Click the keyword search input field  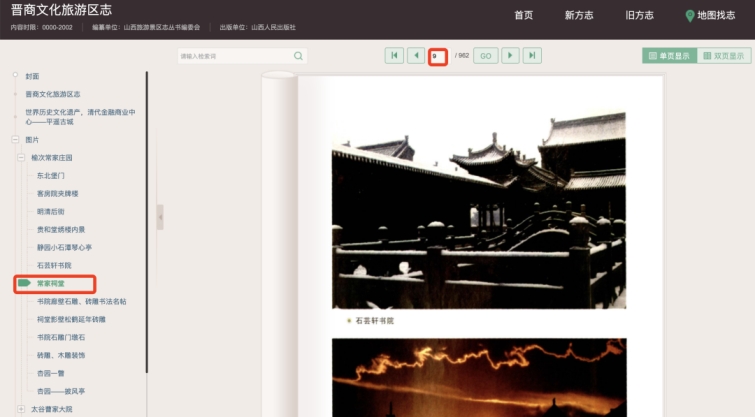point(235,56)
